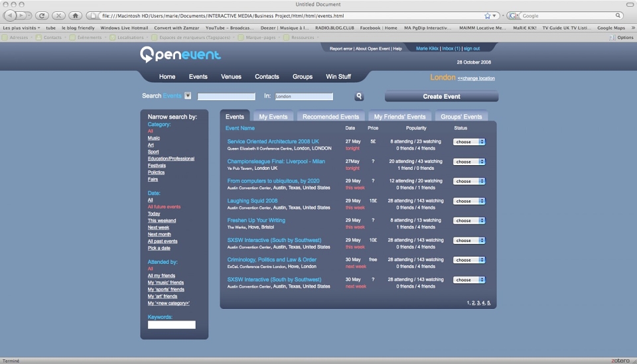The width and height of the screenshot is (637, 364).
Task: Open the Help link in header
Action: coord(397,48)
